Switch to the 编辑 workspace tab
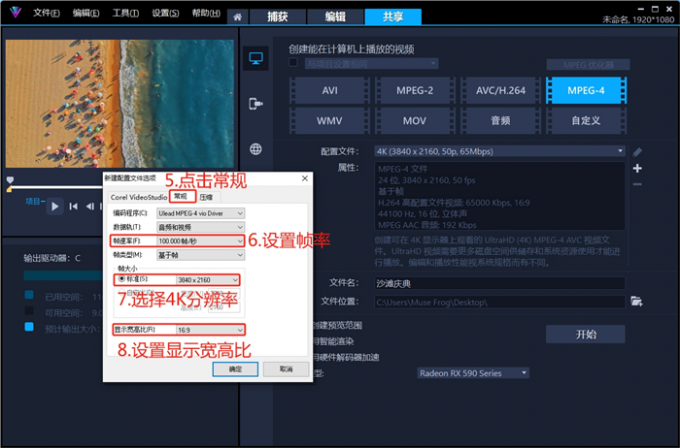The width and height of the screenshot is (680, 448). coord(335,17)
